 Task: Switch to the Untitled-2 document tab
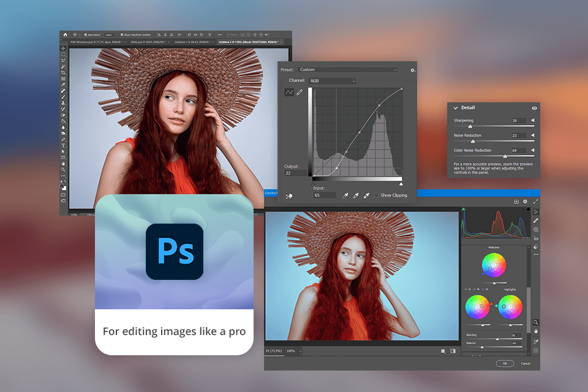[x=249, y=42]
